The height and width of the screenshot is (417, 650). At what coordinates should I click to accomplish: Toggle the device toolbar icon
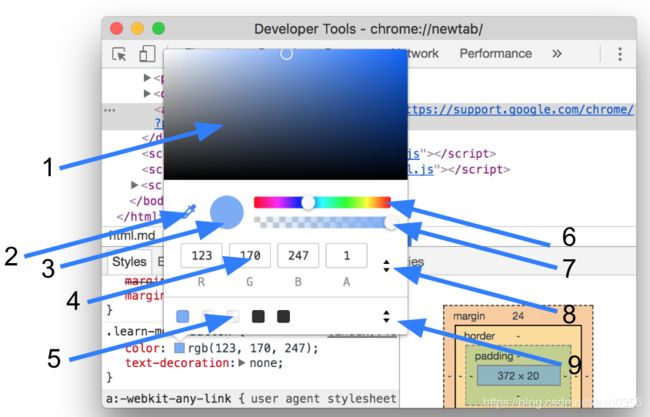(147, 54)
